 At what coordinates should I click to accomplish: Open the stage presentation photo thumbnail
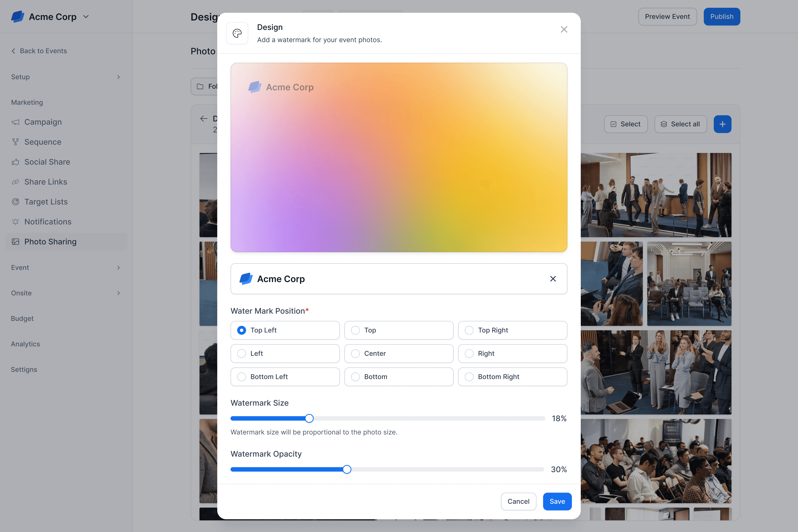(656, 195)
